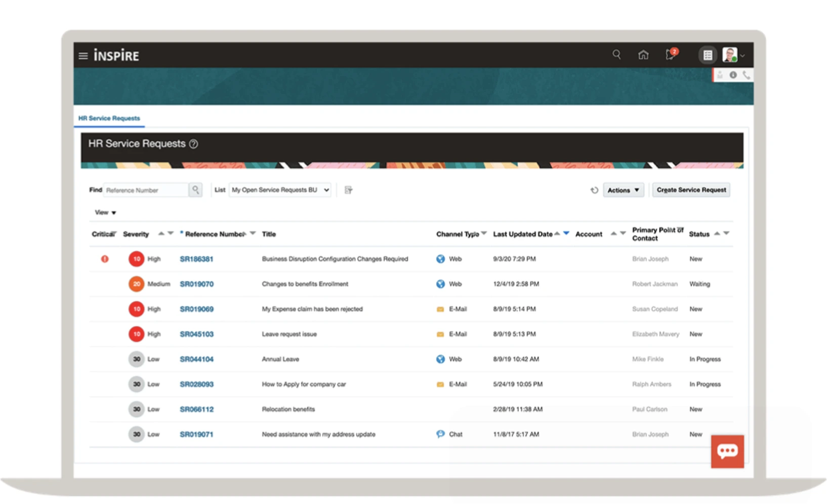This screenshot has height=504, width=828.
Task: Open the orange chat bubble widget
Action: coord(727,451)
